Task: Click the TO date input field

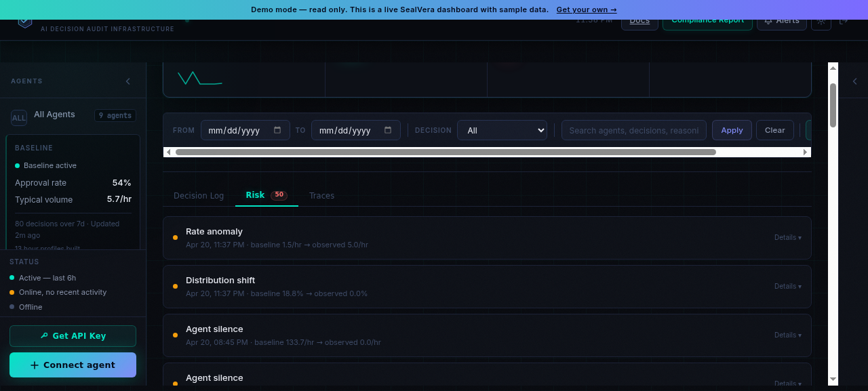Action: [x=356, y=130]
